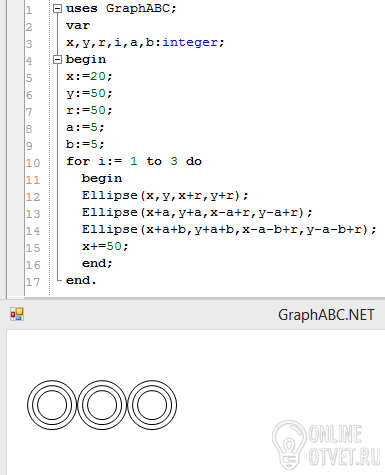Click the middle concentric circle drawing
The image size is (385, 475).
click(x=102, y=405)
